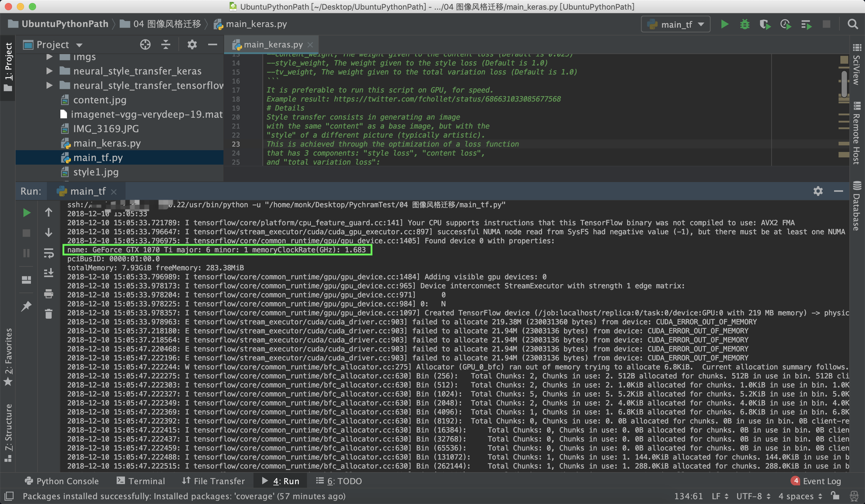Select content.jpg in Project tree

point(120,100)
